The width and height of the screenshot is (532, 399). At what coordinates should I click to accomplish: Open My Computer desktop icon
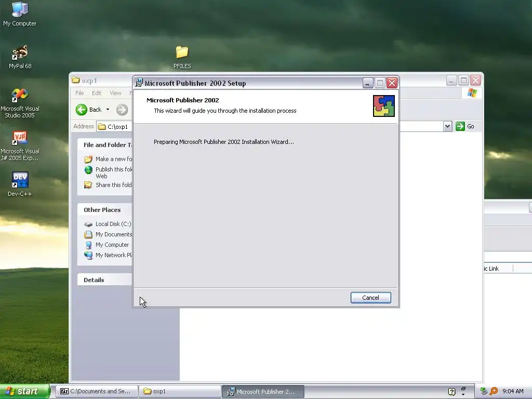click(20, 14)
